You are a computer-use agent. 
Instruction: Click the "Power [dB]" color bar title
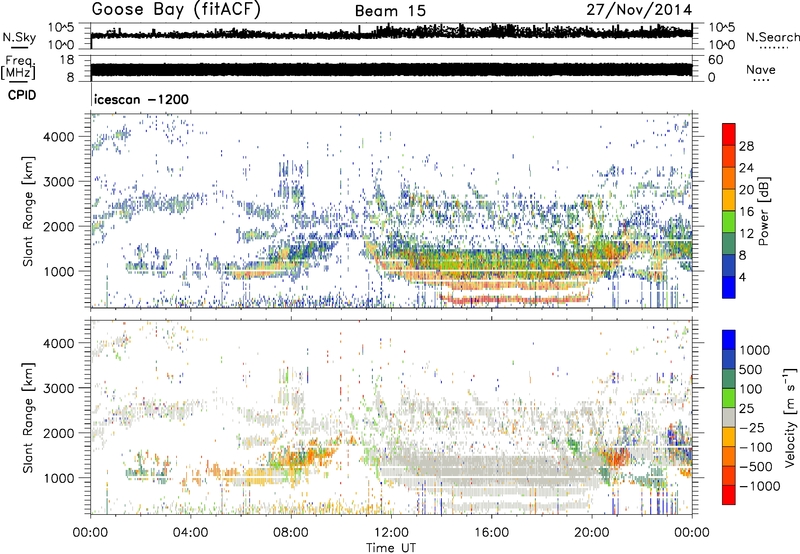pos(764,211)
